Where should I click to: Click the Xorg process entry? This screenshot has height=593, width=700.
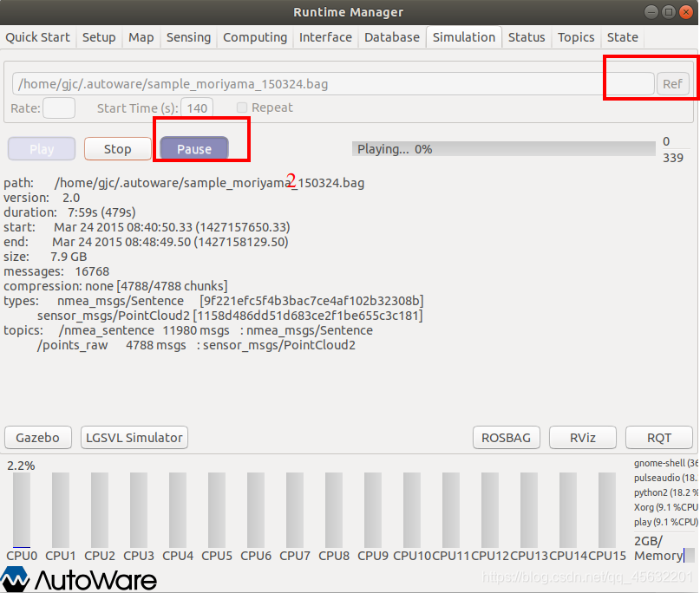665,507
